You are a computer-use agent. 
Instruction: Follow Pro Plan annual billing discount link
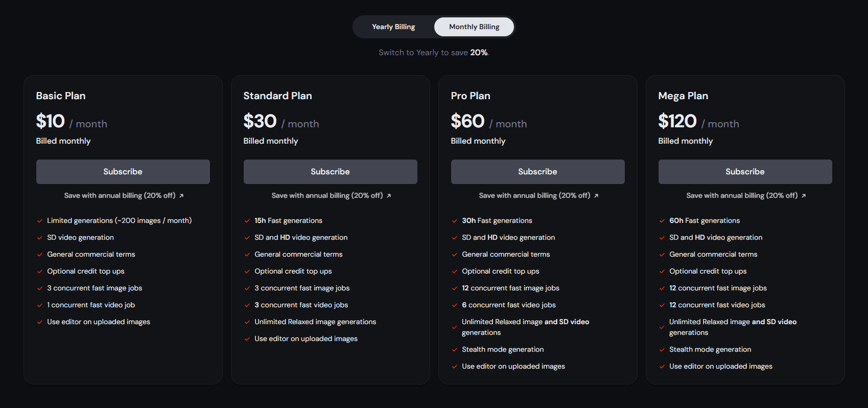pyautogui.click(x=534, y=196)
